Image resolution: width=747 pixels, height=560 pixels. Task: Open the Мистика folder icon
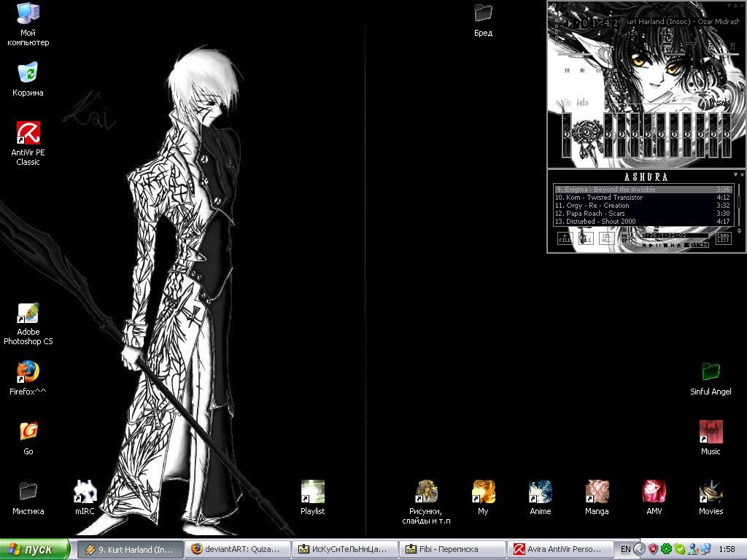click(28, 498)
